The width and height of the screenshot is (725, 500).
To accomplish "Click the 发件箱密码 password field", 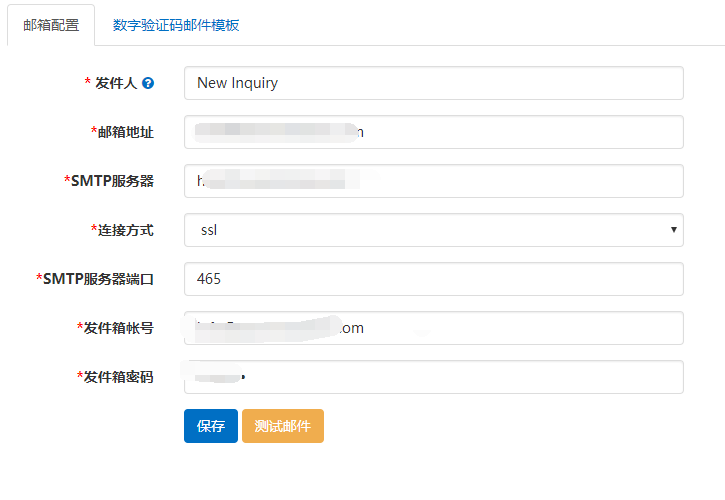I will pyautogui.click(x=434, y=377).
